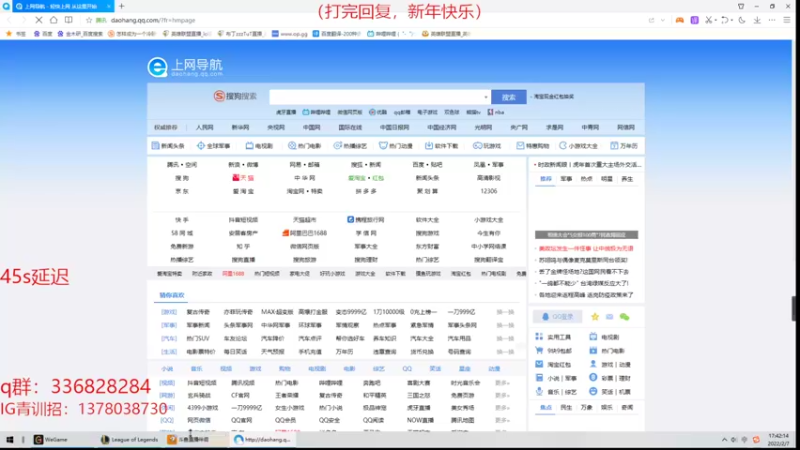
Task: Open 软件下载 in icon navigation row
Action: tap(441, 145)
